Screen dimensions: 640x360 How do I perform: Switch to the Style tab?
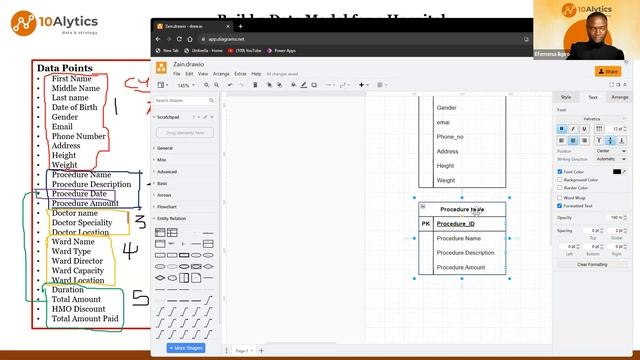pyautogui.click(x=566, y=97)
